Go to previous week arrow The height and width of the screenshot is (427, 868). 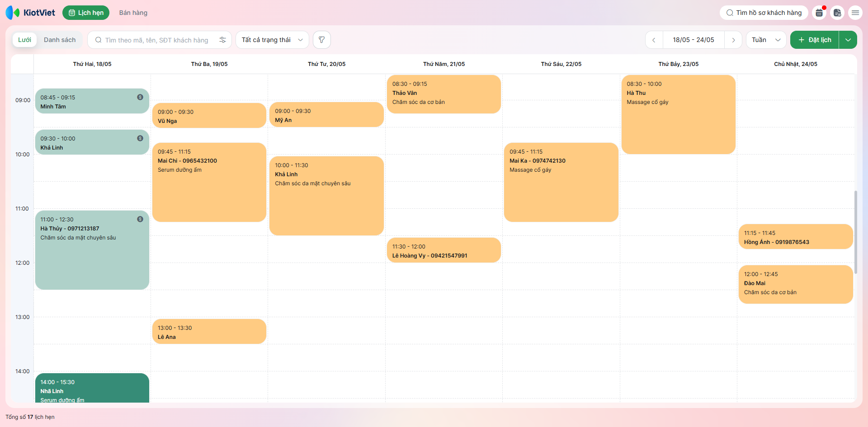click(654, 40)
